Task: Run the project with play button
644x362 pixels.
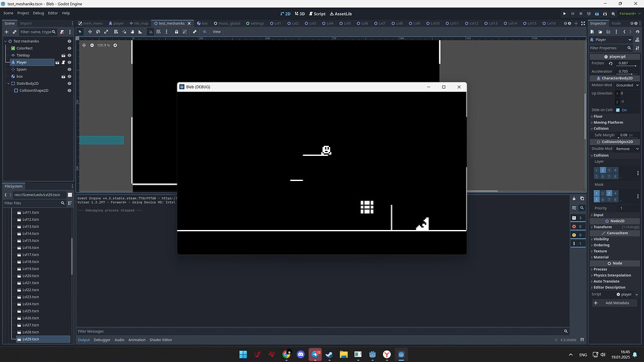Action: pyautogui.click(x=564, y=14)
